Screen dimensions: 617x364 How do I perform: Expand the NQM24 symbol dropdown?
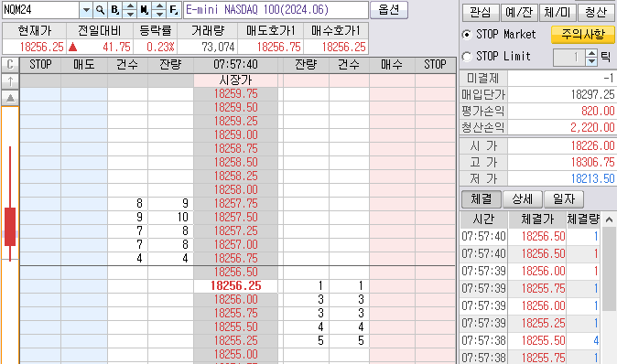[86, 10]
